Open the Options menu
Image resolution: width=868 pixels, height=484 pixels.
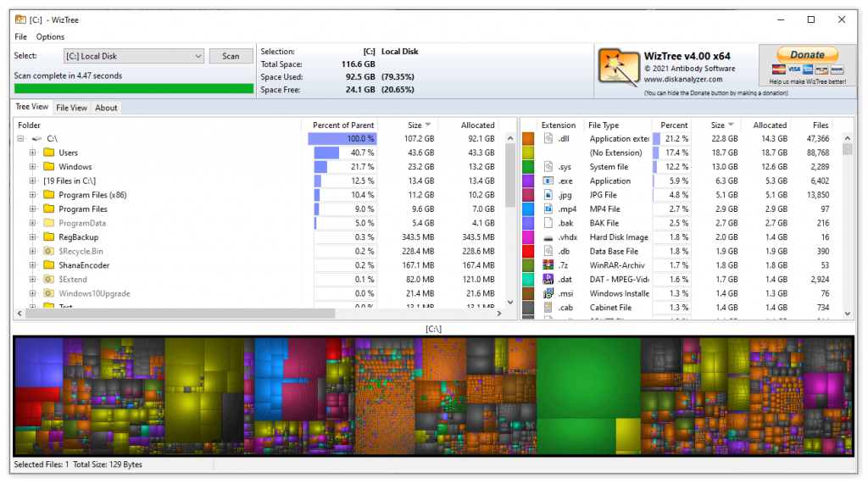click(x=50, y=36)
